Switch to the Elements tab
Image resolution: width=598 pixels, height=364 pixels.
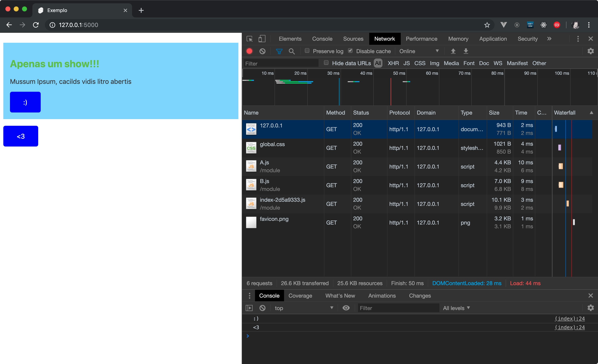pos(290,39)
